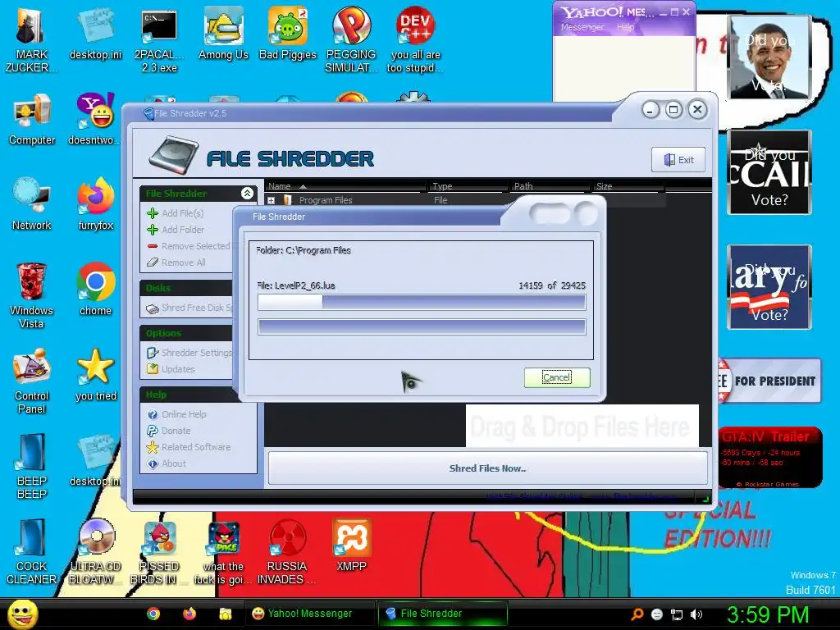Click the file progress bar for LevelP2_66.lua
840x630 pixels.
tap(422, 302)
